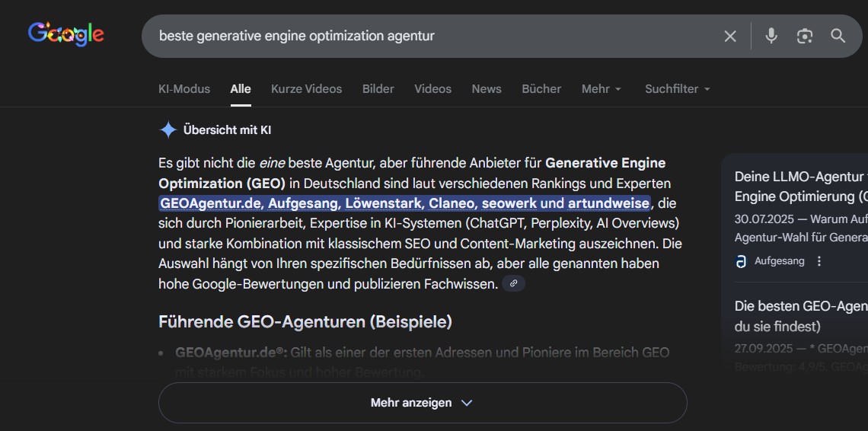
Task: Open three-dot menu next to Aufgesang
Action: pyautogui.click(x=819, y=261)
